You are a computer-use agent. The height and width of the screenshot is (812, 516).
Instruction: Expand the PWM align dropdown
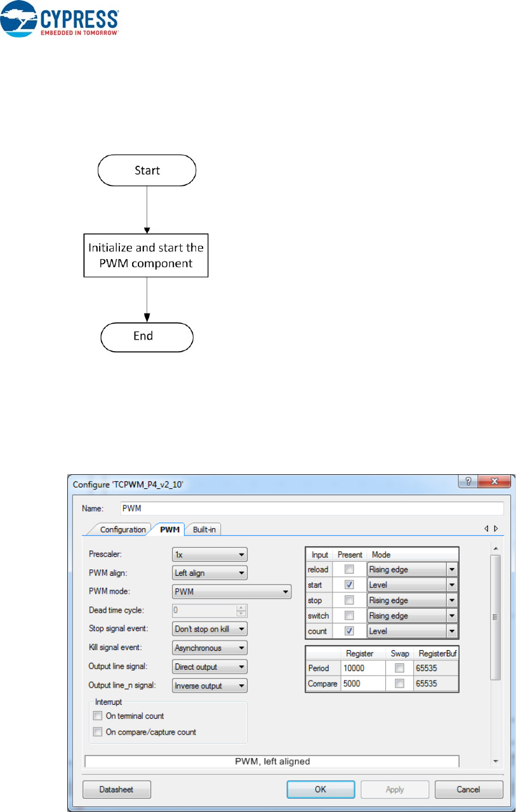click(x=209, y=573)
